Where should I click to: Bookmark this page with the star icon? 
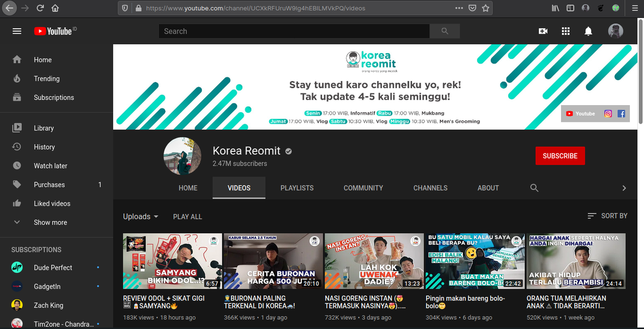(x=486, y=8)
